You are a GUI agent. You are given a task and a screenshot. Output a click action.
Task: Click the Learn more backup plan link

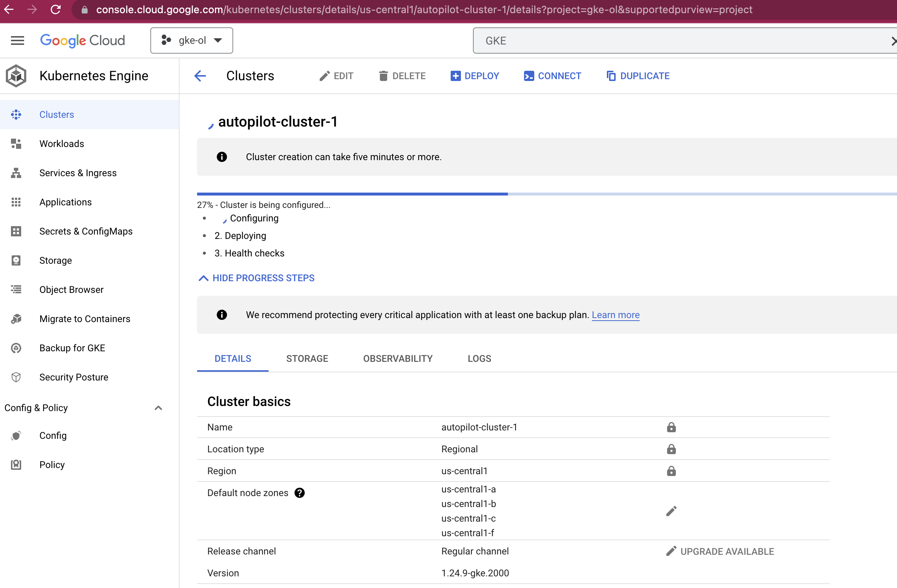(616, 315)
